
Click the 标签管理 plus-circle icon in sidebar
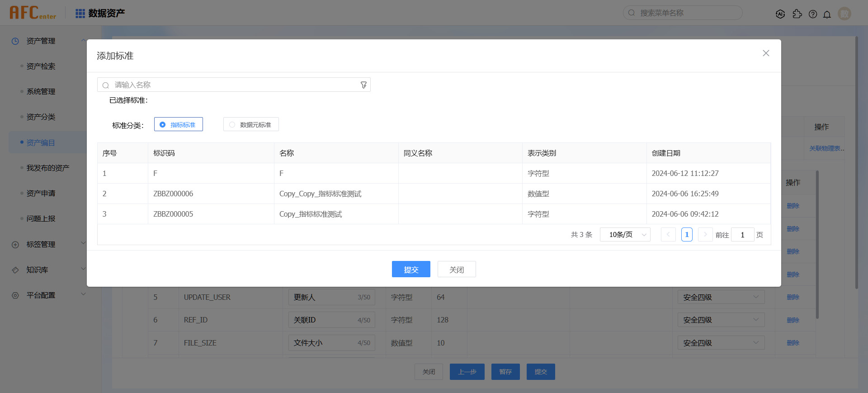tap(15, 245)
